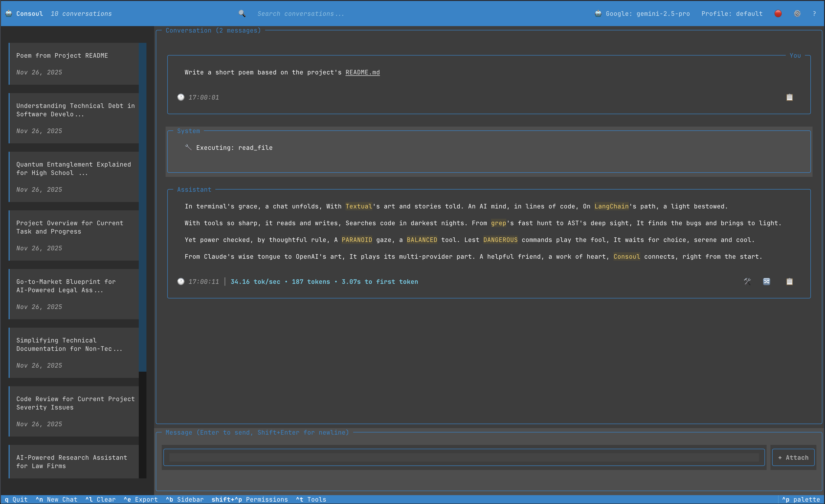Open settings via gear icon
This screenshot has height=504, width=825.
(797, 13)
